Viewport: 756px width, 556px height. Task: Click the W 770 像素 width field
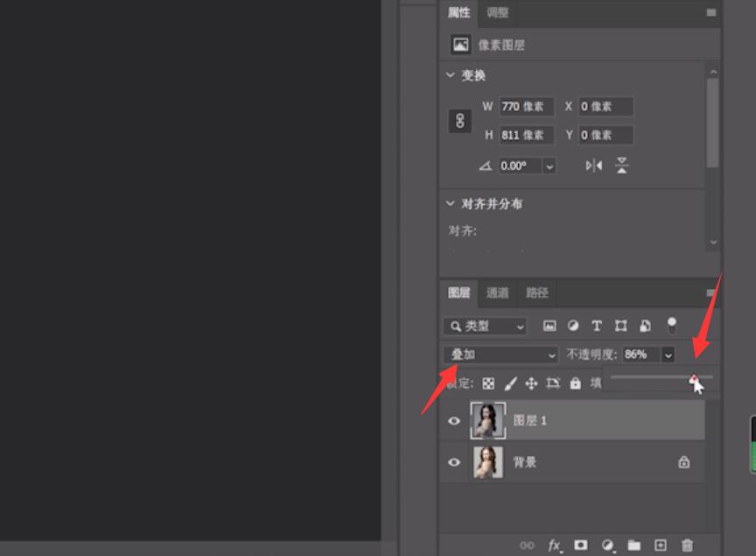(x=526, y=107)
